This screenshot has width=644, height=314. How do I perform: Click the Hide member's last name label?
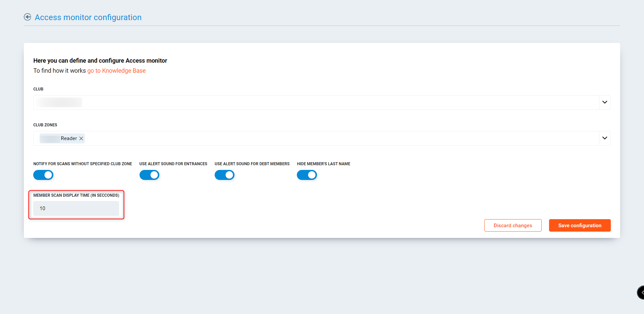click(x=323, y=164)
